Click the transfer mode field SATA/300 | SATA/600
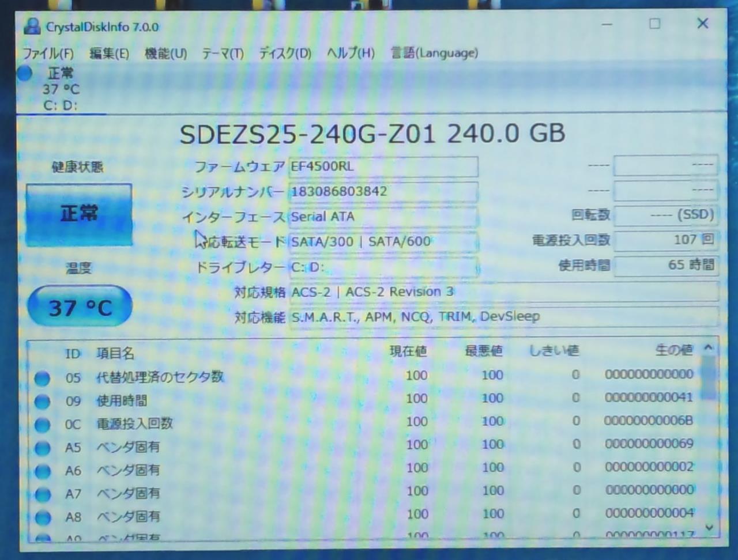This screenshot has width=738, height=560. click(x=383, y=241)
